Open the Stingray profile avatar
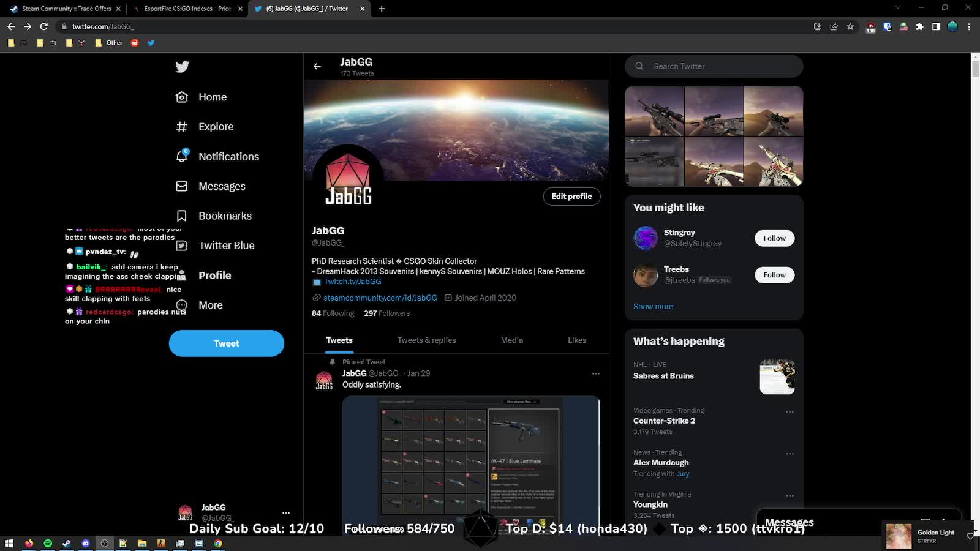The height and width of the screenshot is (551, 980). point(646,238)
